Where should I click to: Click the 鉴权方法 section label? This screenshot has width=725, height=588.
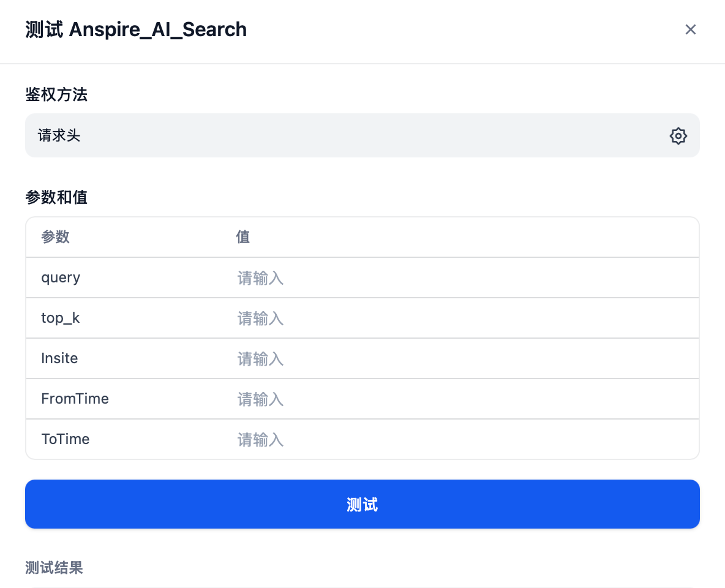click(56, 94)
